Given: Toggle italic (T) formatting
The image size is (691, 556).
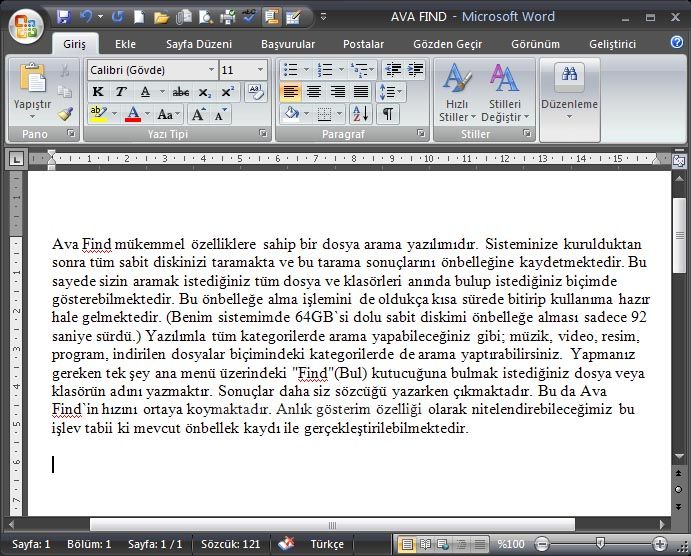Looking at the screenshot, I should pos(120,92).
